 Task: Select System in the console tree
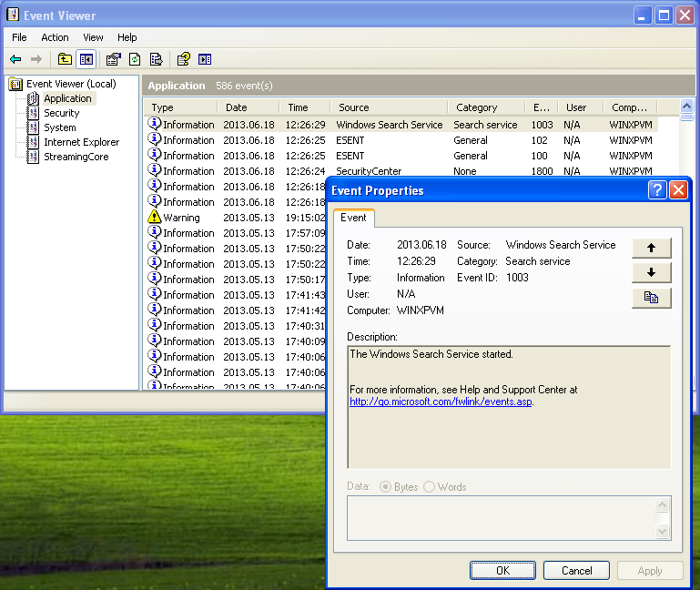tap(60, 127)
